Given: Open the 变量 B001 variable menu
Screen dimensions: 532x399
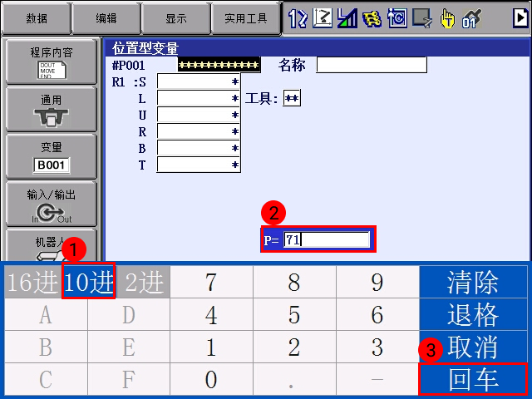Looking at the screenshot, I should (x=52, y=157).
